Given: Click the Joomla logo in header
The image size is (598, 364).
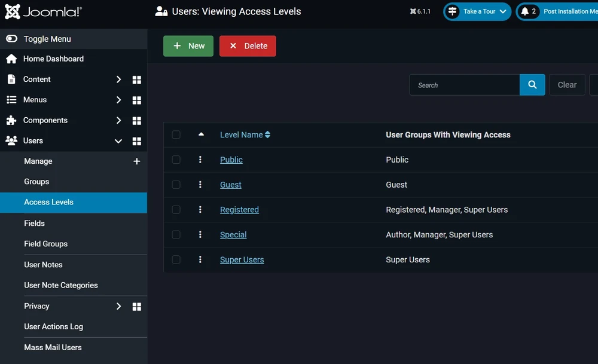Looking at the screenshot, I should [x=43, y=12].
